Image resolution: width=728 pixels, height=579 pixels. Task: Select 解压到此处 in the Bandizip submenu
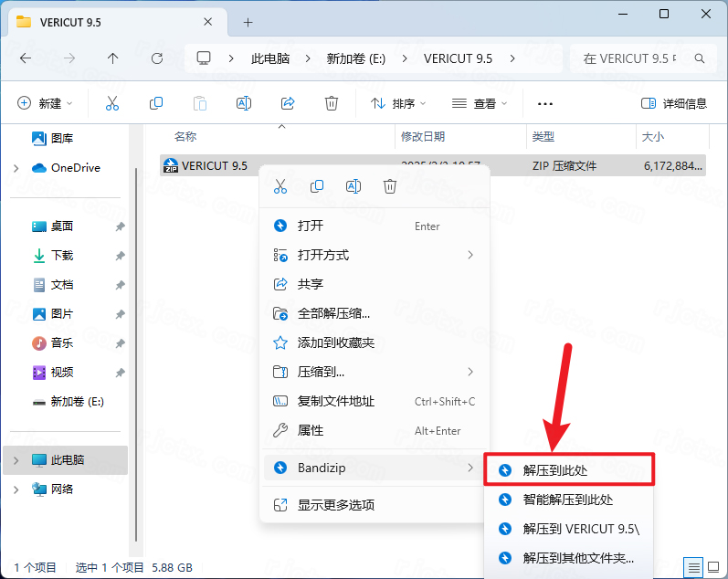569,470
